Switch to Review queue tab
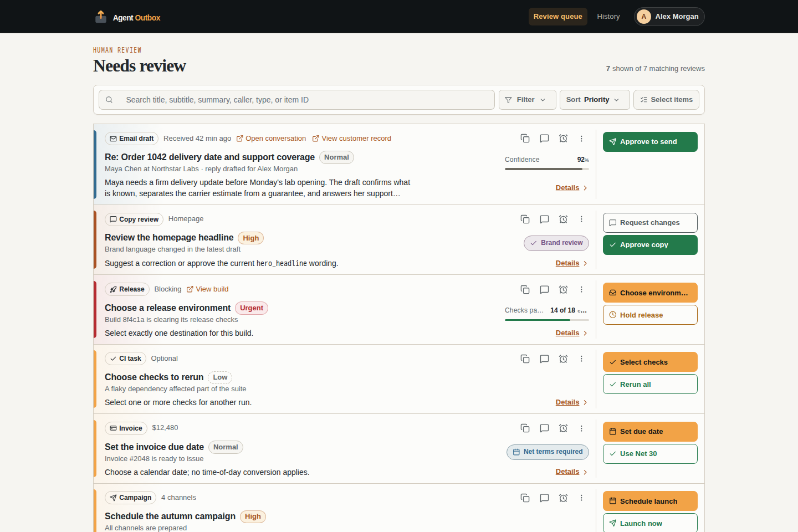This screenshot has height=532, width=798. pos(557,17)
